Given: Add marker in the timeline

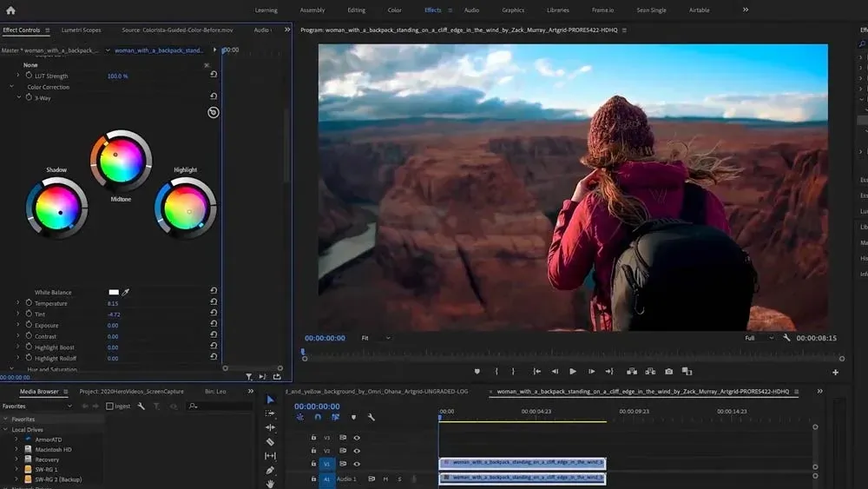Looking at the screenshot, I should pyautogui.click(x=354, y=417).
